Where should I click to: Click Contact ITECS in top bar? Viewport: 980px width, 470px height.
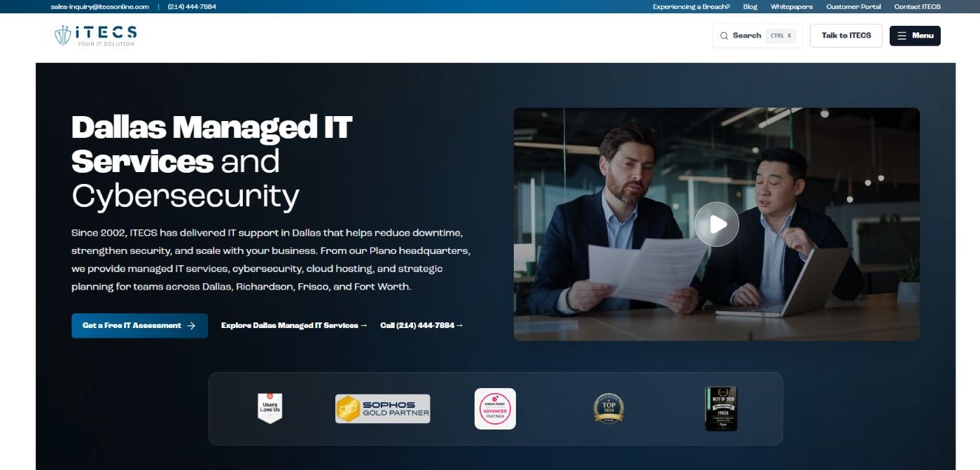[917, 6]
